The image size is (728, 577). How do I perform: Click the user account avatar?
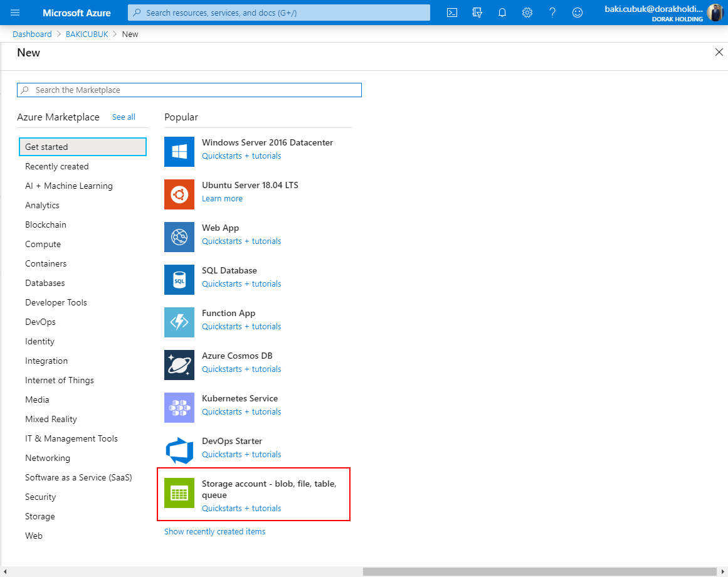click(715, 13)
